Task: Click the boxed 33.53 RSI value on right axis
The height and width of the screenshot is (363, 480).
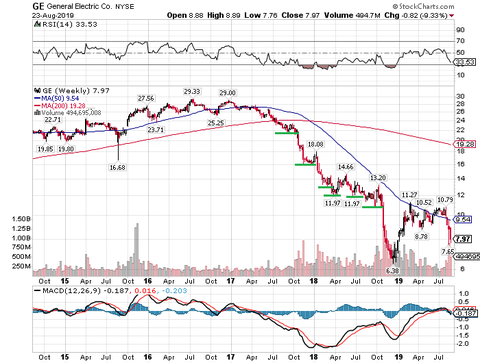Action: point(465,62)
